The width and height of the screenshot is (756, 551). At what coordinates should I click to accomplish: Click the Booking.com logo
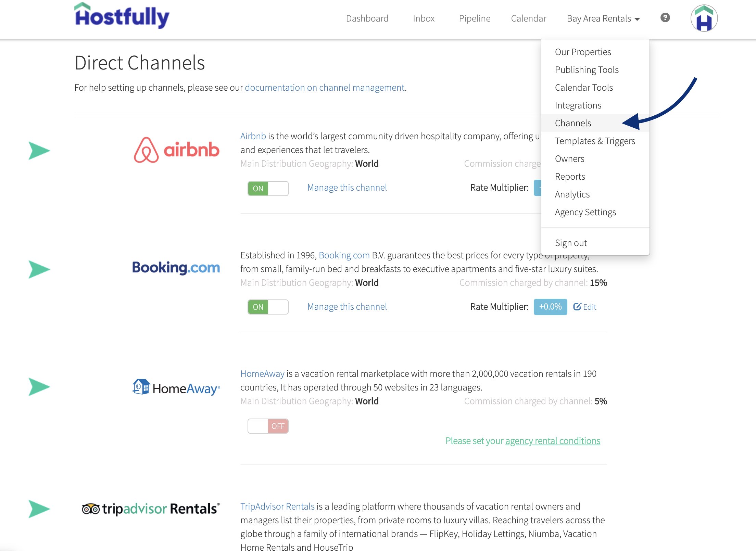pyautogui.click(x=176, y=268)
